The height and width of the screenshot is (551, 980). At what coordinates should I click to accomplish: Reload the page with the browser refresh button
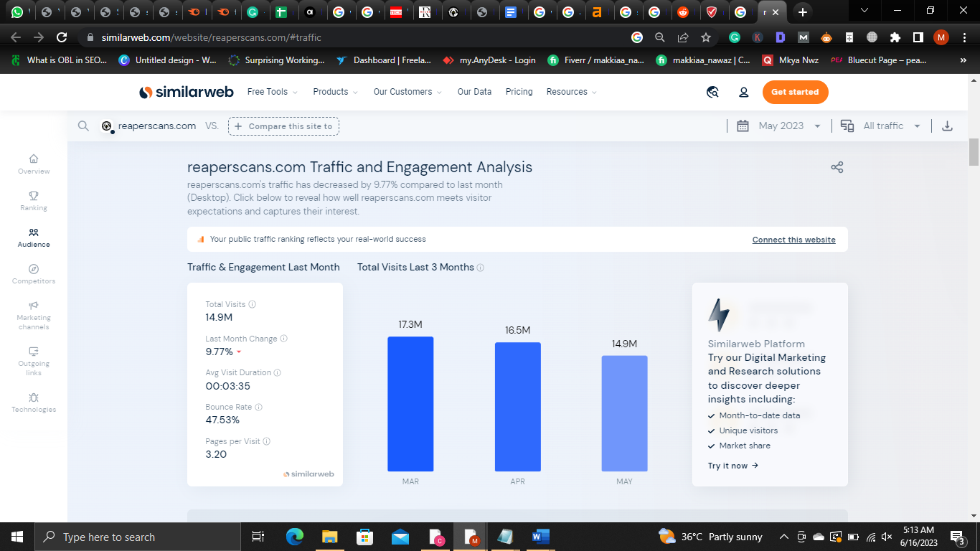tap(62, 37)
